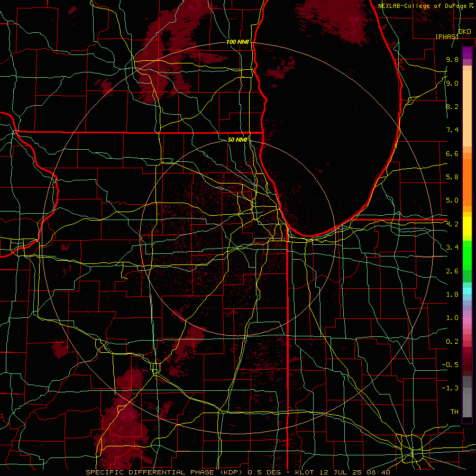The width and height of the screenshot is (476, 476).
Task: Click the dark purple swatch topping the color bar
Action: click(467, 53)
